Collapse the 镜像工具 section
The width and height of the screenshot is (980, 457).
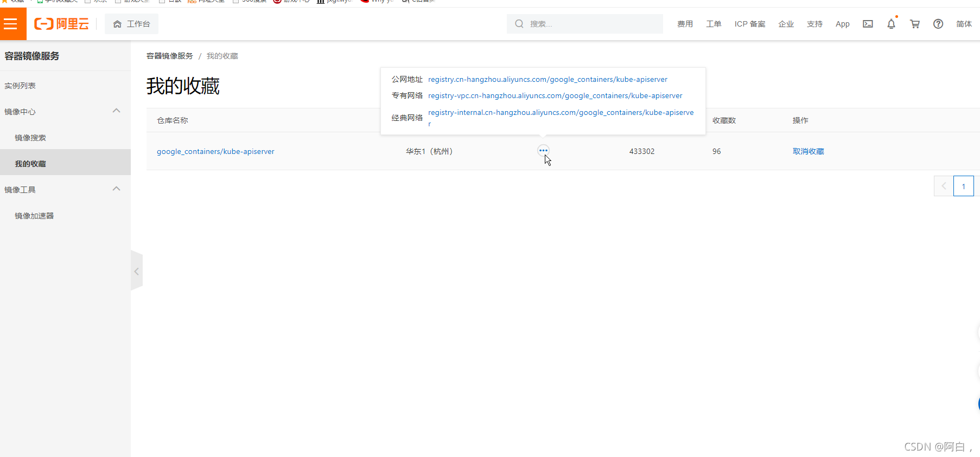coord(116,189)
